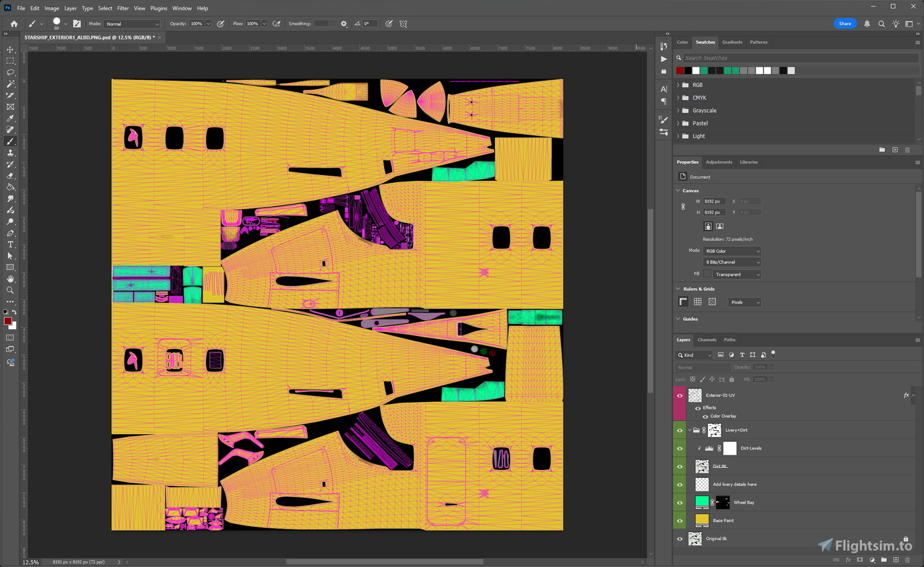Switch to the Channels tab

click(x=706, y=340)
